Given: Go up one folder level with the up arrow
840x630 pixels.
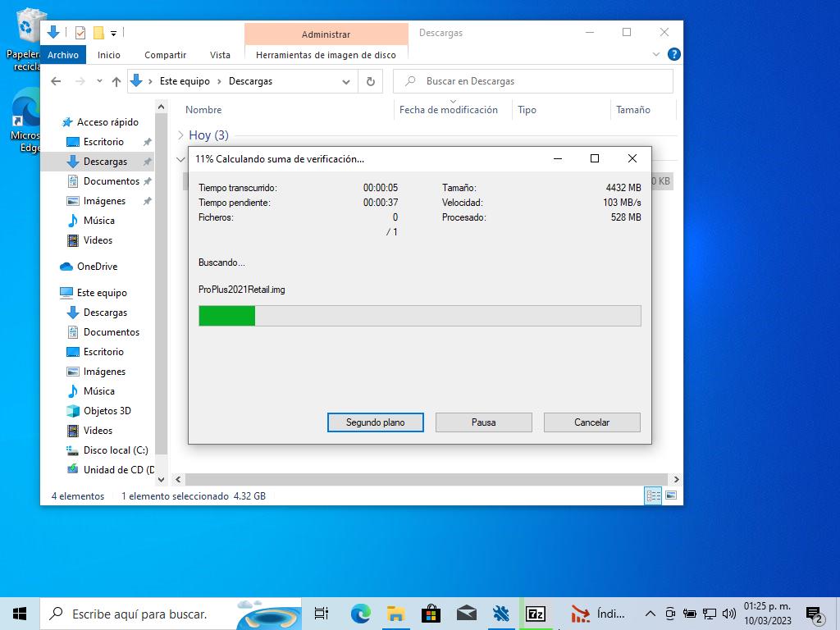Looking at the screenshot, I should [116, 81].
